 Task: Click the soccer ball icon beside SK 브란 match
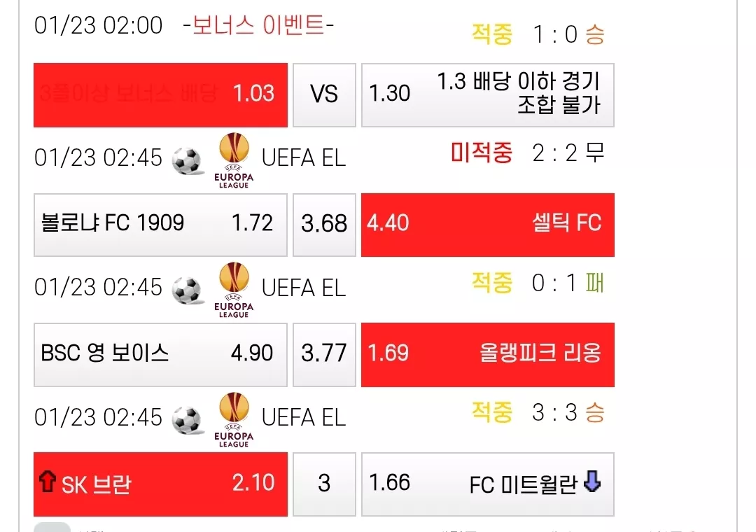click(187, 419)
